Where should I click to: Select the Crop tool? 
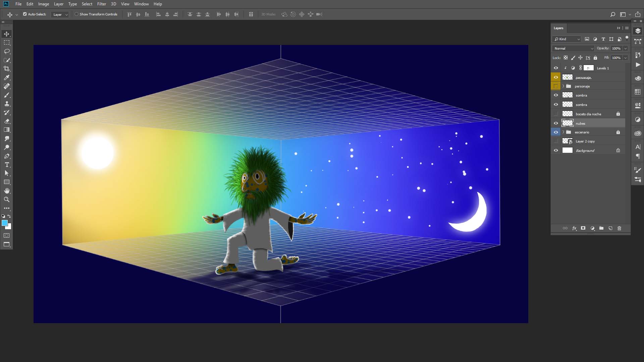[7, 69]
